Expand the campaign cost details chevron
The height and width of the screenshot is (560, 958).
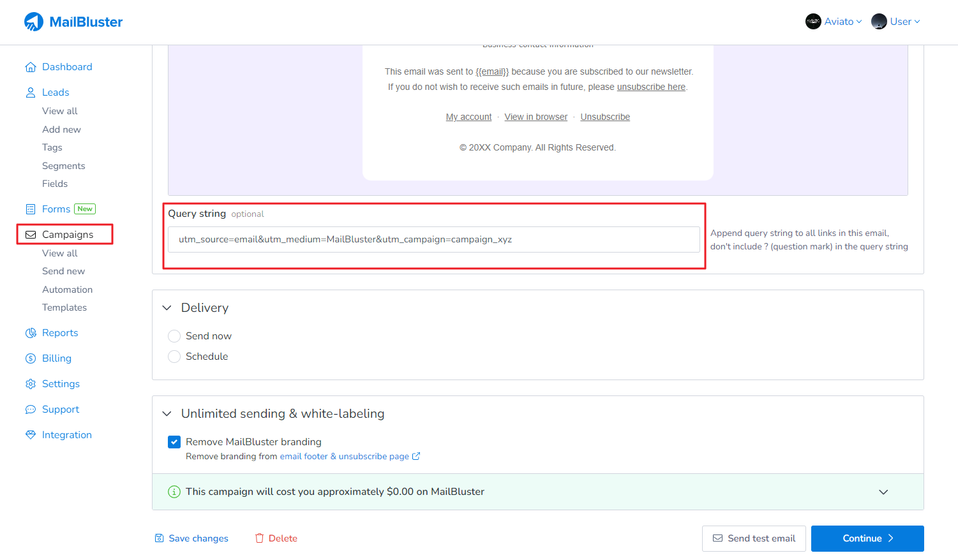pos(883,492)
